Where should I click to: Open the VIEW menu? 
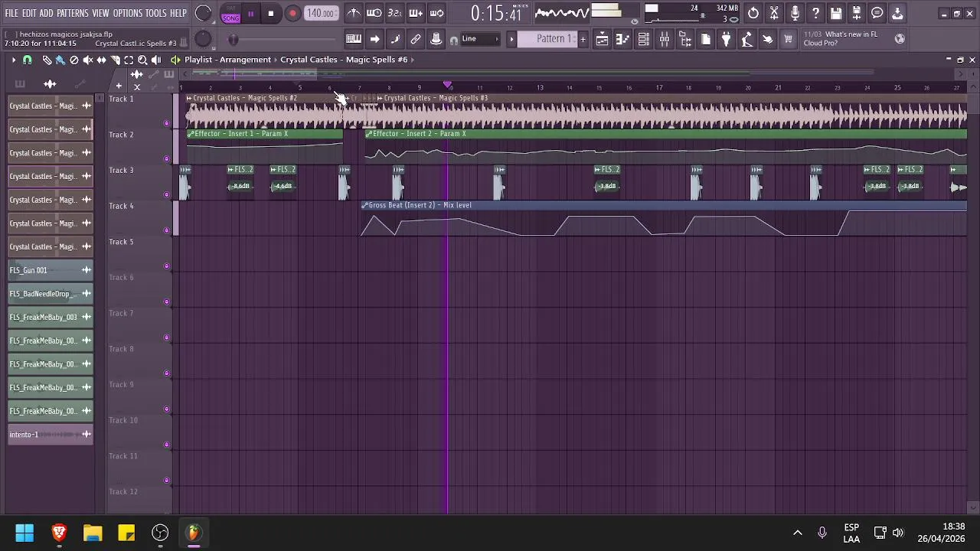[x=101, y=13]
